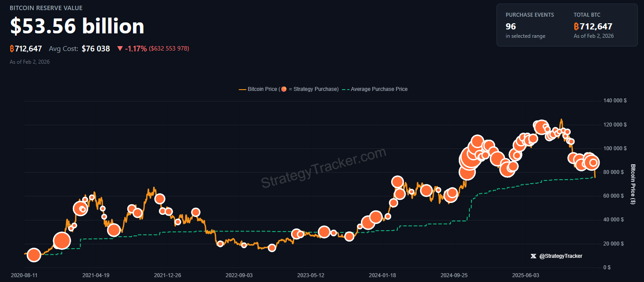Select the lowest-price purchase marker near $17,000
The height and width of the screenshot is (282, 644).
(x=272, y=248)
